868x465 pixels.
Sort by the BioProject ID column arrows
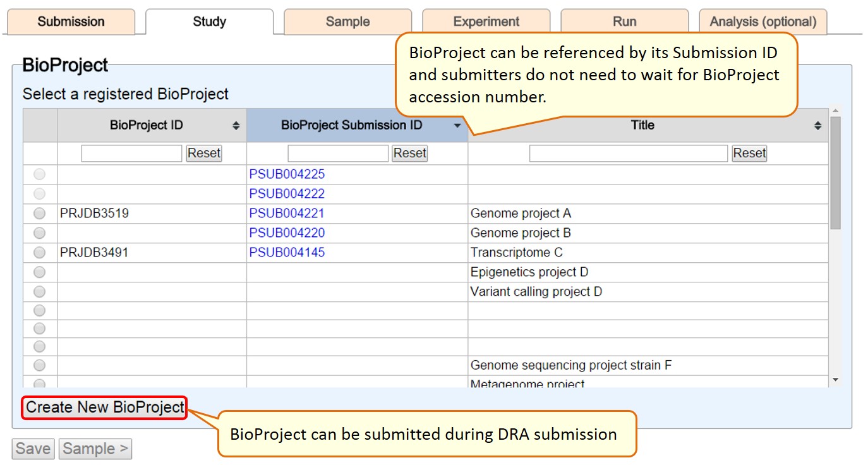[236, 126]
